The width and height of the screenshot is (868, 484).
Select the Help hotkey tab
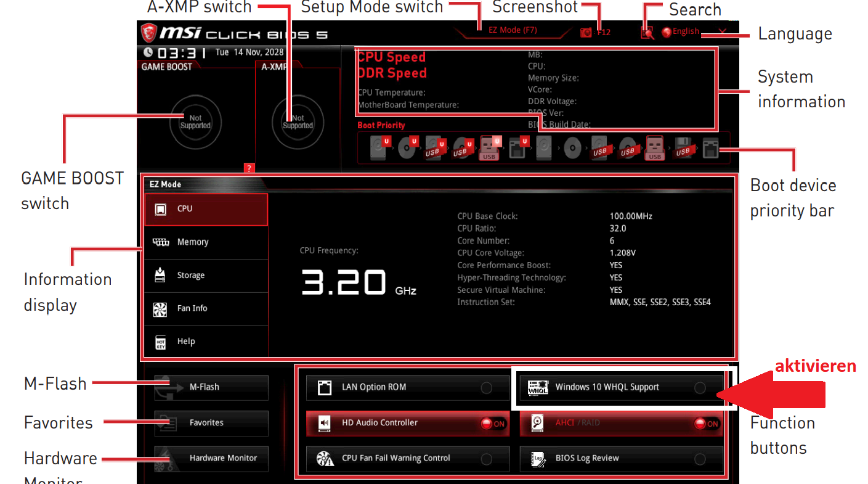coord(206,342)
